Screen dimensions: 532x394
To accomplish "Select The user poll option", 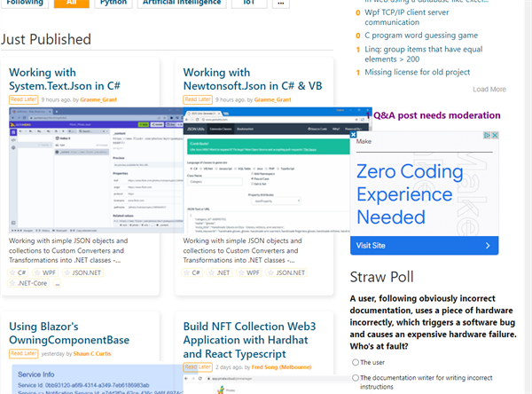I will (x=356, y=362).
